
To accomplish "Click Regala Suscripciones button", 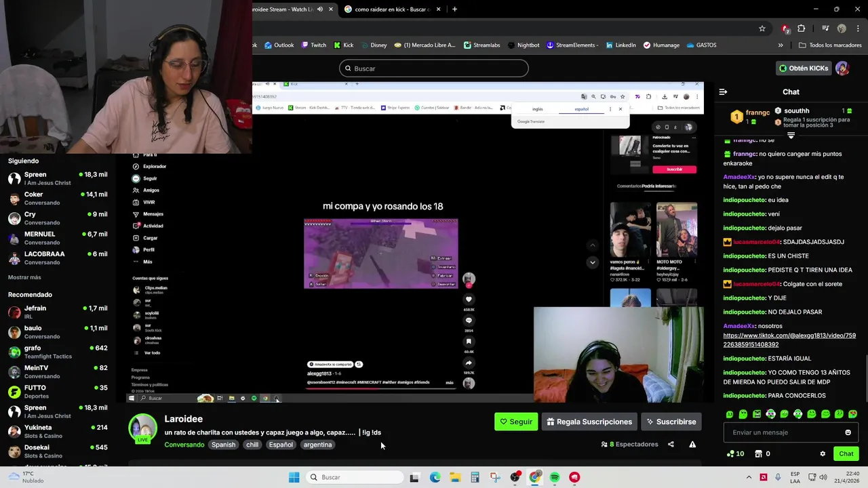I will click(x=589, y=422).
